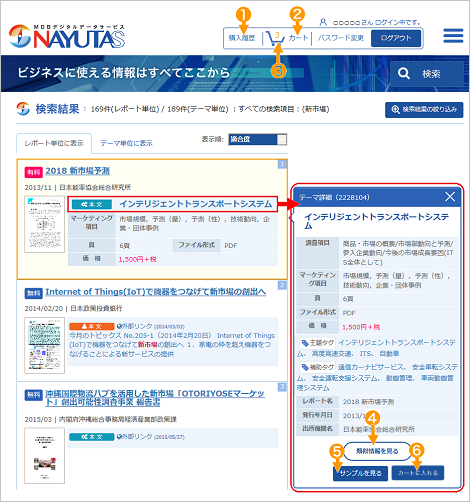Click the magnifier search button in banner
This screenshot has width=470, height=502.
(x=426, y=74)
